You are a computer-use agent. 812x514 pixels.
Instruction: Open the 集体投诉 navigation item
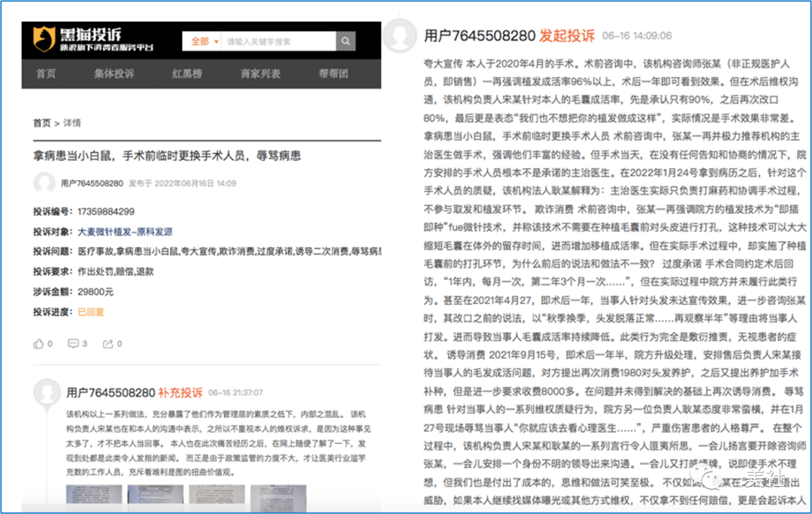click(x=114, y=74)
